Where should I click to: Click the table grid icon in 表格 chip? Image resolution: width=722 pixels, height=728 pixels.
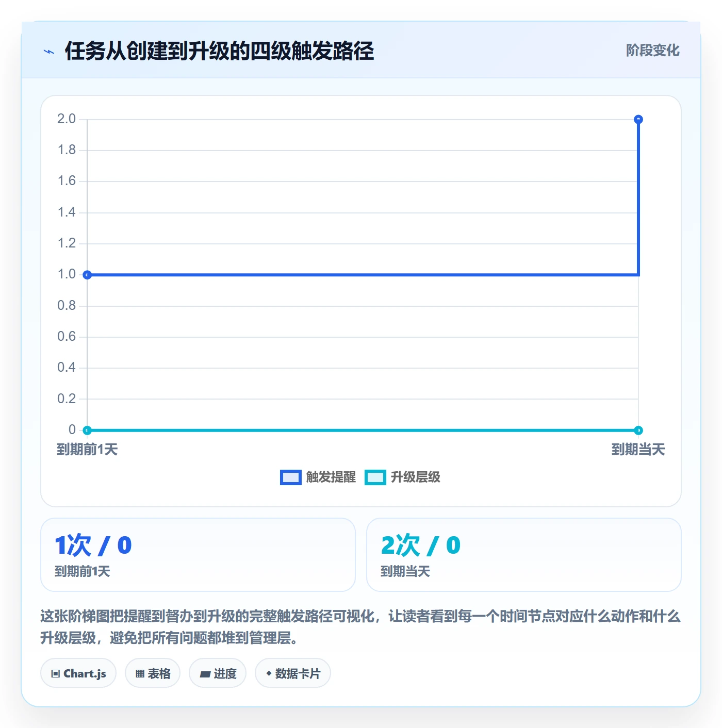140,673
